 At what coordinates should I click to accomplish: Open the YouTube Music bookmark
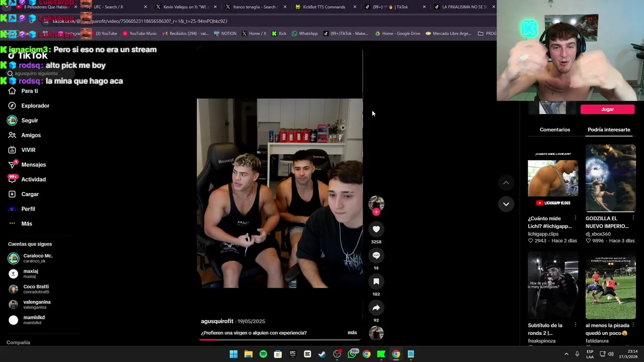(x=140, y=34)
